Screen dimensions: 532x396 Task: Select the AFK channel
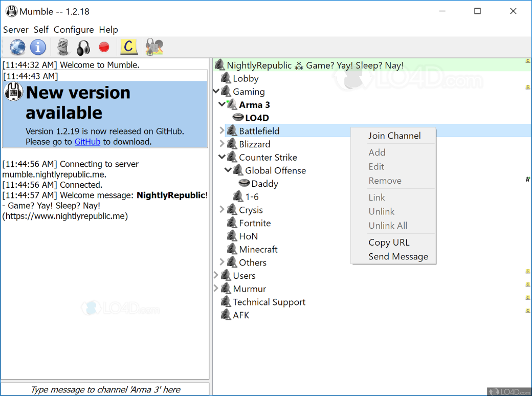coord(241,315)
